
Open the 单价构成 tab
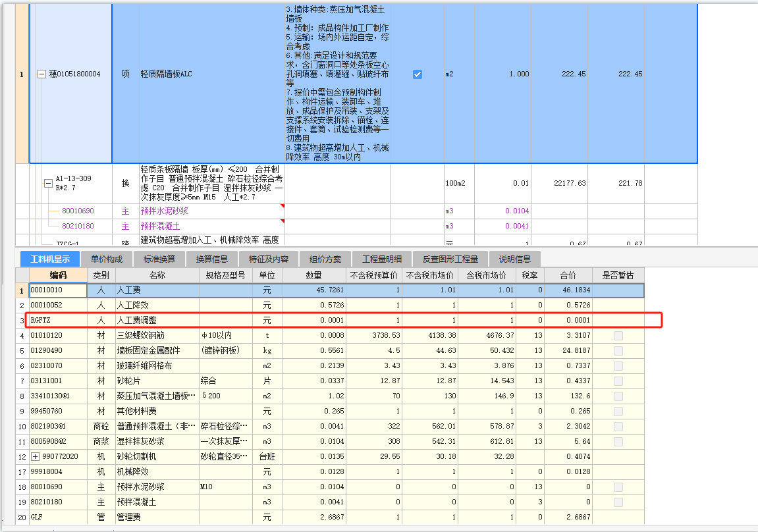[106, 259]
